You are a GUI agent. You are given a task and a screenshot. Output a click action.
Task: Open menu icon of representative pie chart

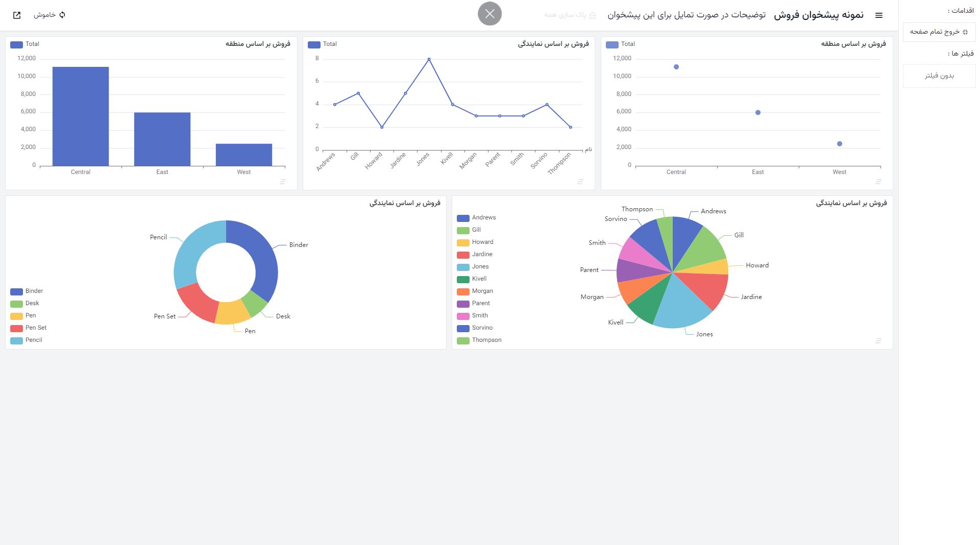click(x=878, y=341)
